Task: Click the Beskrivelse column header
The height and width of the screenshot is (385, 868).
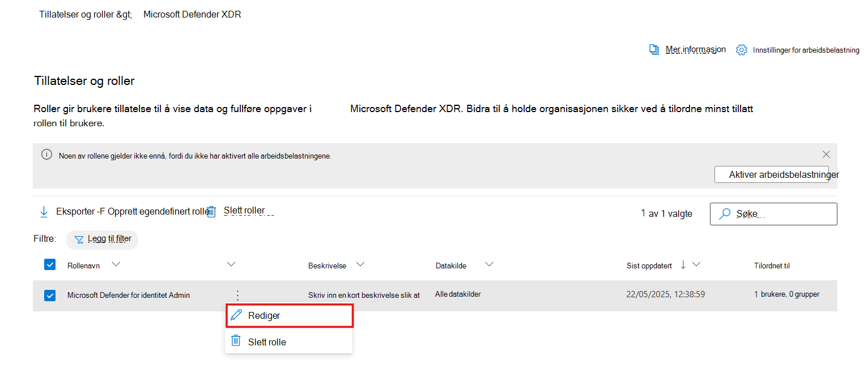Action: click(x=327, y=266)
